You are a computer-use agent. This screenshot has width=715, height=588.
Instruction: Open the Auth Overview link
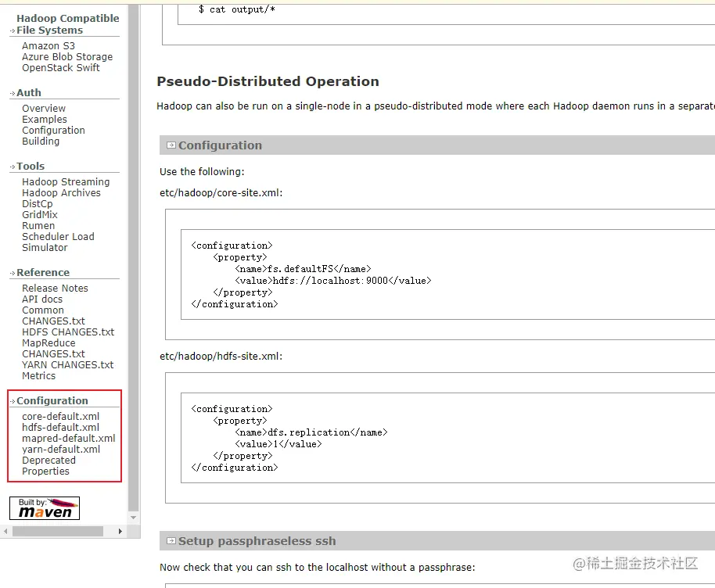point(44,109)
